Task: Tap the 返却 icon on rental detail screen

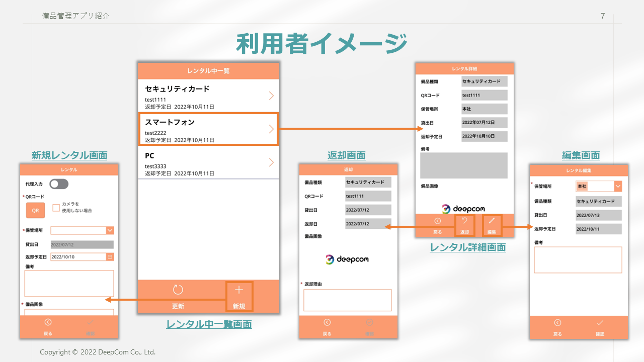Action: [464, 221]
